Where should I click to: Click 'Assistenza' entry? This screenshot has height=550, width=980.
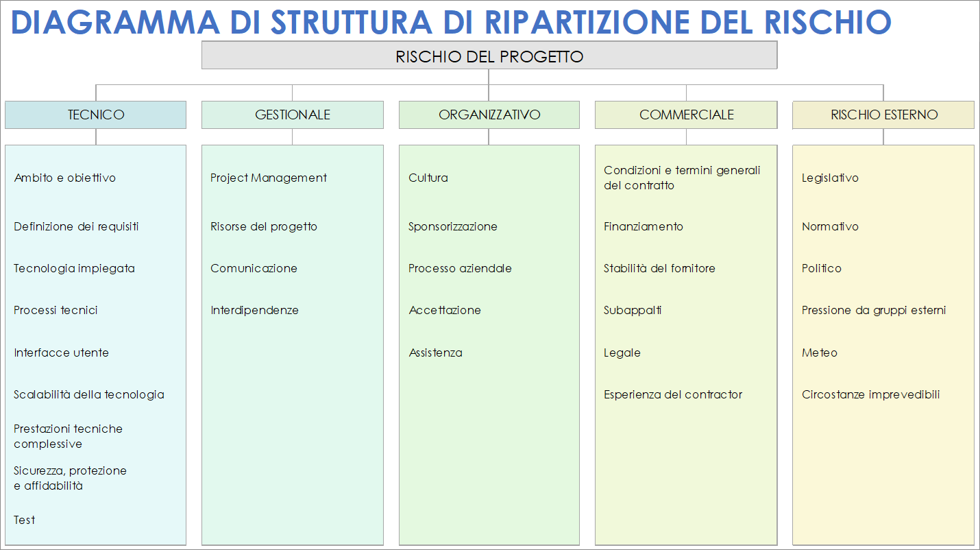[x=435, y=352]
